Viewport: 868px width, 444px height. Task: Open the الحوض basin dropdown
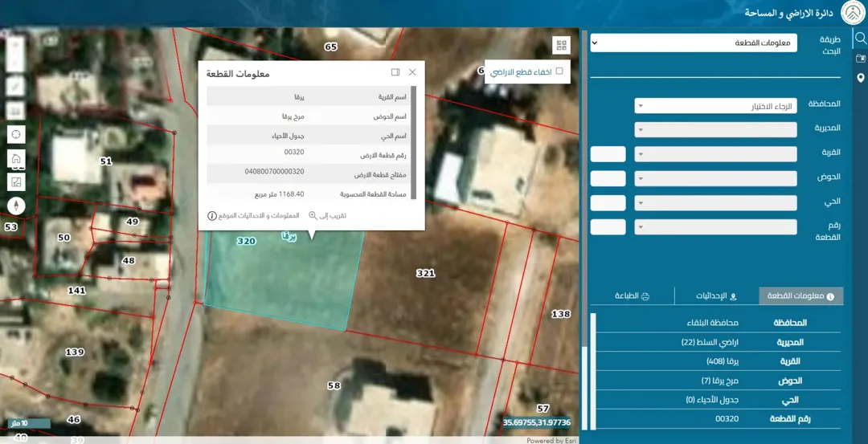(x=716, y=178)
